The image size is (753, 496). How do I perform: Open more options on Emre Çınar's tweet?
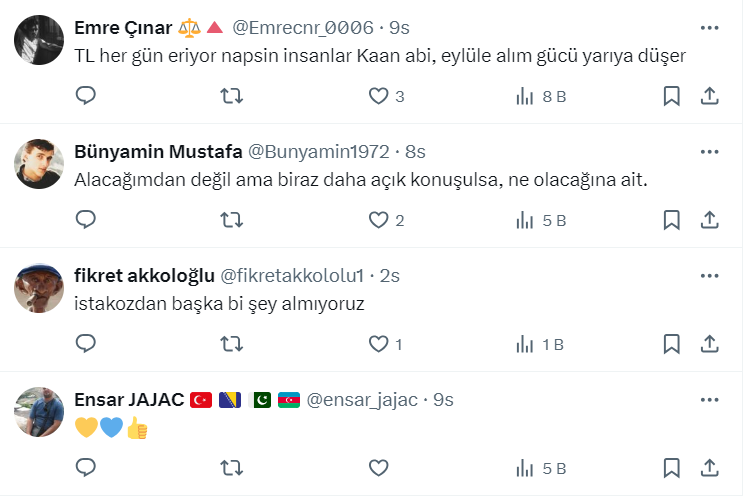pyautogui.click(x=709, y=28)
